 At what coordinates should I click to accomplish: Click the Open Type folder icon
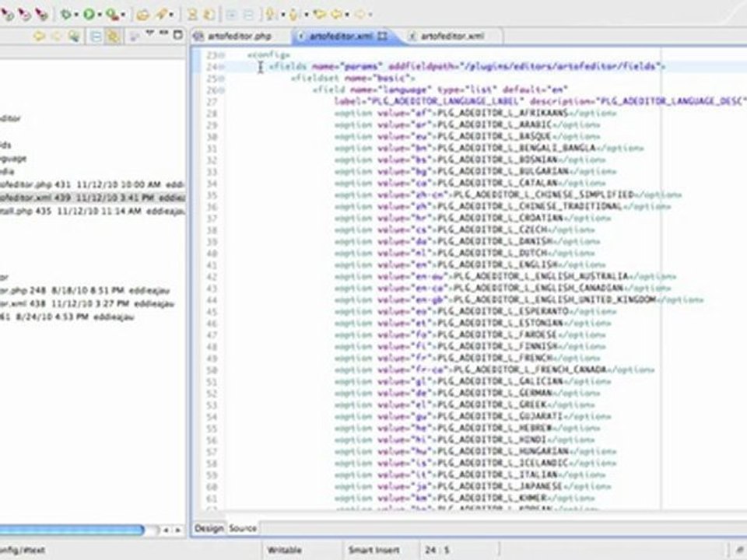142,15
